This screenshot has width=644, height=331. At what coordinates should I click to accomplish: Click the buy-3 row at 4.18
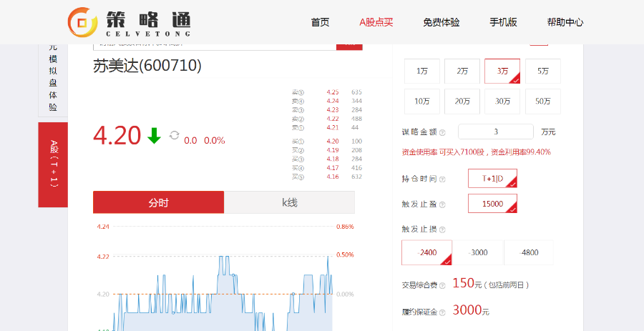click(x=326, y=159)
